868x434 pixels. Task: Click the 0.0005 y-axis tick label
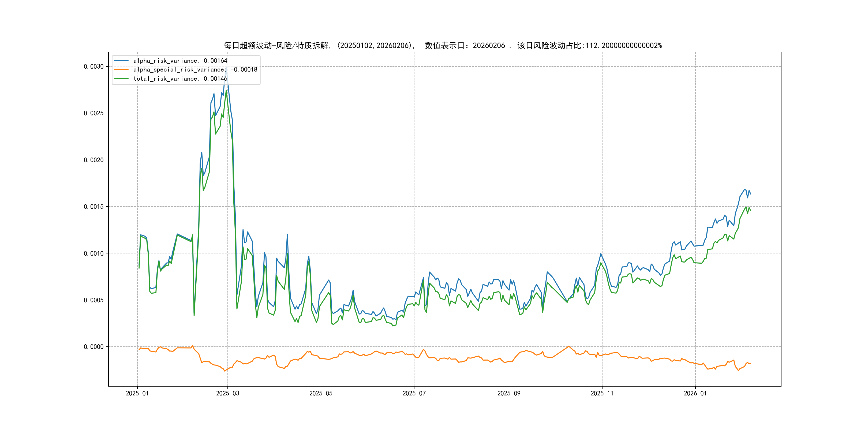click(x=94, y=300)
